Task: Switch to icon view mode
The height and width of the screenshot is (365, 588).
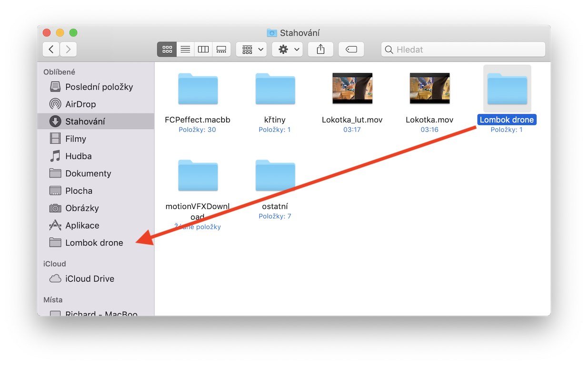Action: (x=167, y=49)
